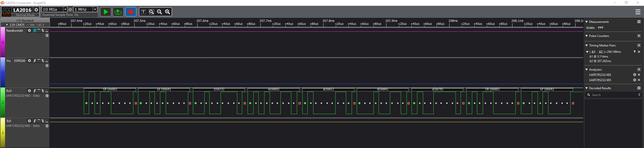This screenshot has height=148, width=644.
Task: Click the decoded y(0x79) byte label
Action: (437, 89)
